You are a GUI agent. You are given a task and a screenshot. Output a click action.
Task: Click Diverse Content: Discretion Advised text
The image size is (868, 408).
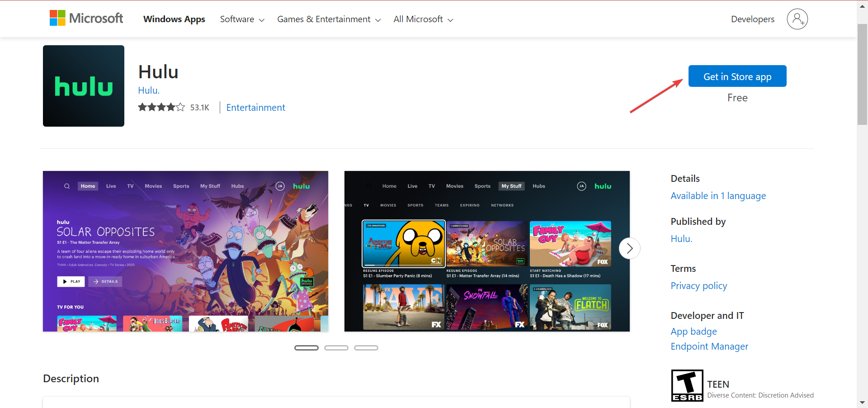pos(760,395)
